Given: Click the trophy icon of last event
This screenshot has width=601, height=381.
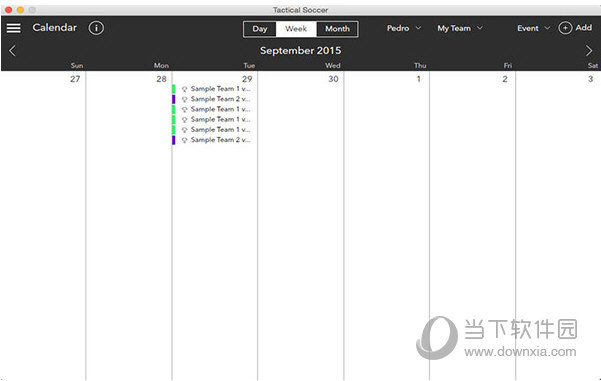Looking at the screenshot, I should click(x=184, y=141).
